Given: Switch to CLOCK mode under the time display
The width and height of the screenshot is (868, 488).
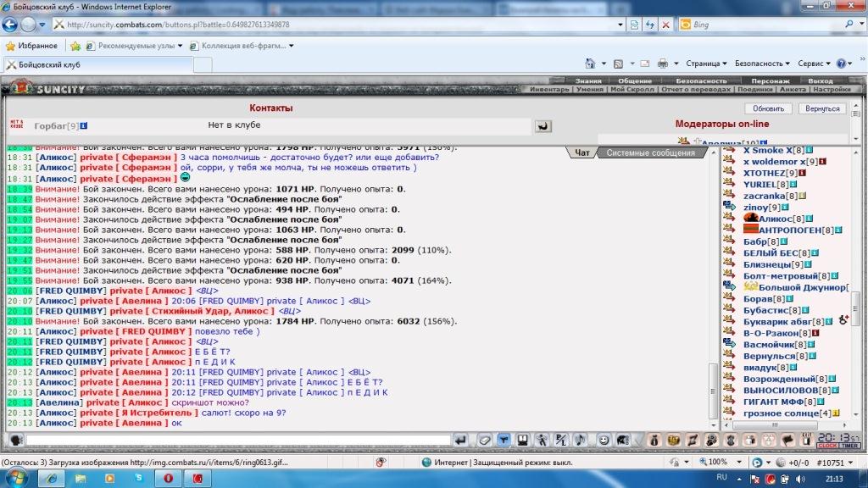Looking at the screenshot, I should pos(829,446).
